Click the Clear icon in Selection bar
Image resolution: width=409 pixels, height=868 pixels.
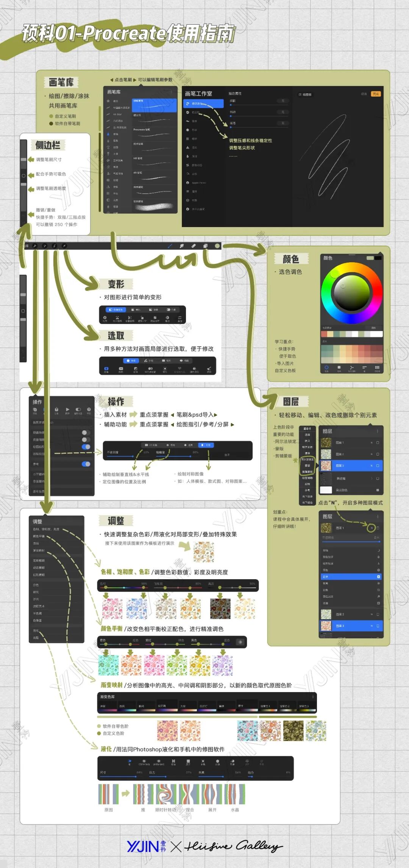coord(209,368)
